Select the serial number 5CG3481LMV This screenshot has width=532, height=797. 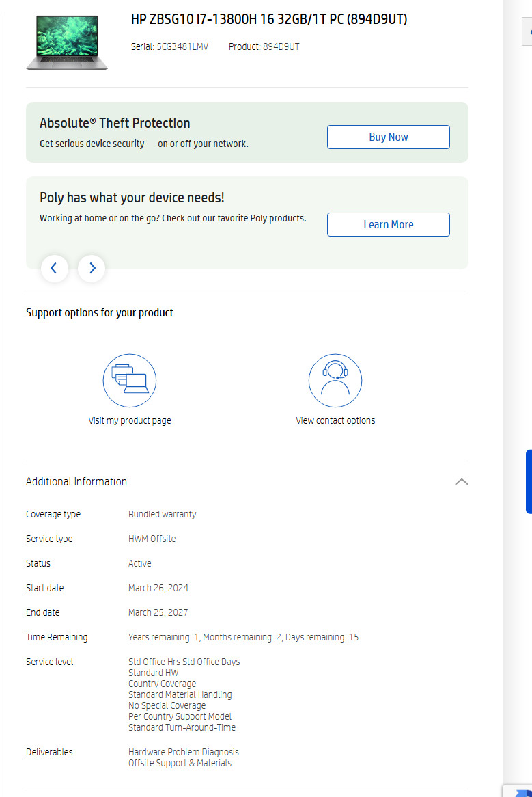click(182, 46)
